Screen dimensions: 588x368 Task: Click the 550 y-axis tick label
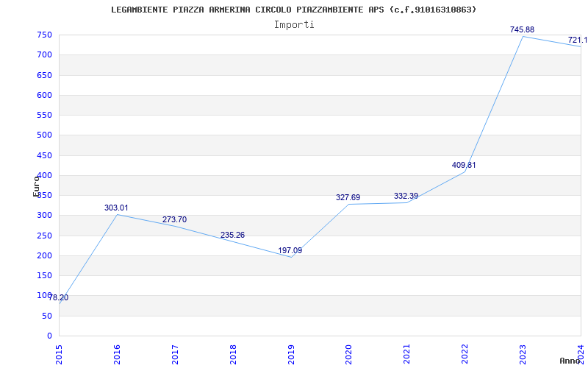pyautogui.click(x=44, y=116)
